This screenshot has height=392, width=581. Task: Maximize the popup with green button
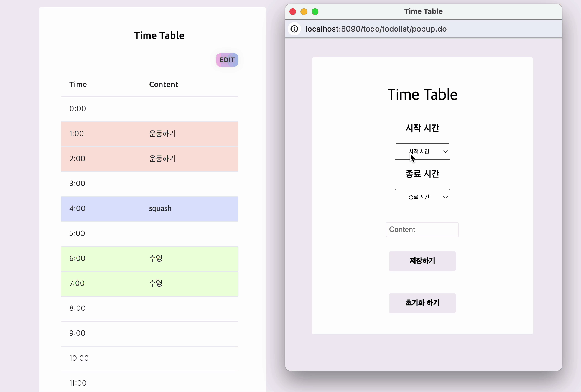click(x=315, y=12)
